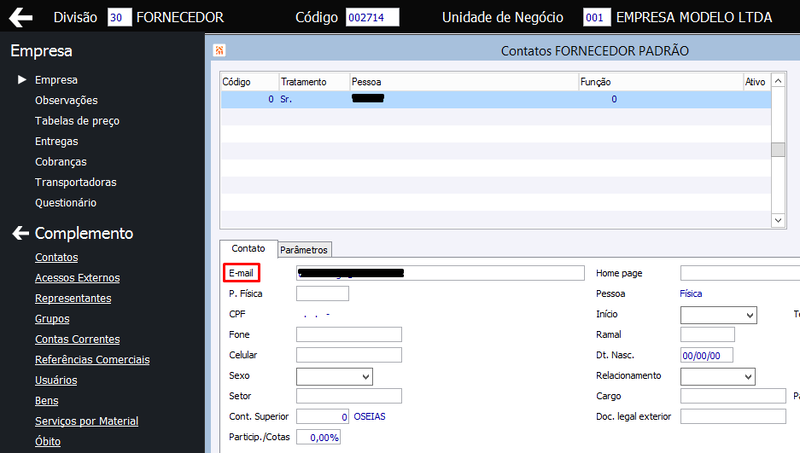Click the Tratamento column header
This screenshot has width=800, height=453.
point(314,82)
